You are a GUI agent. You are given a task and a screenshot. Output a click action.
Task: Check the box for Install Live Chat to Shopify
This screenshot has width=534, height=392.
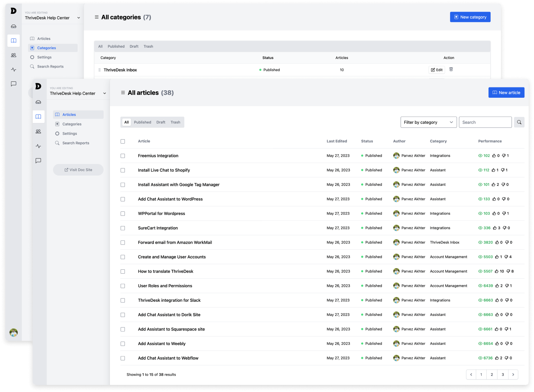point(123,170)
